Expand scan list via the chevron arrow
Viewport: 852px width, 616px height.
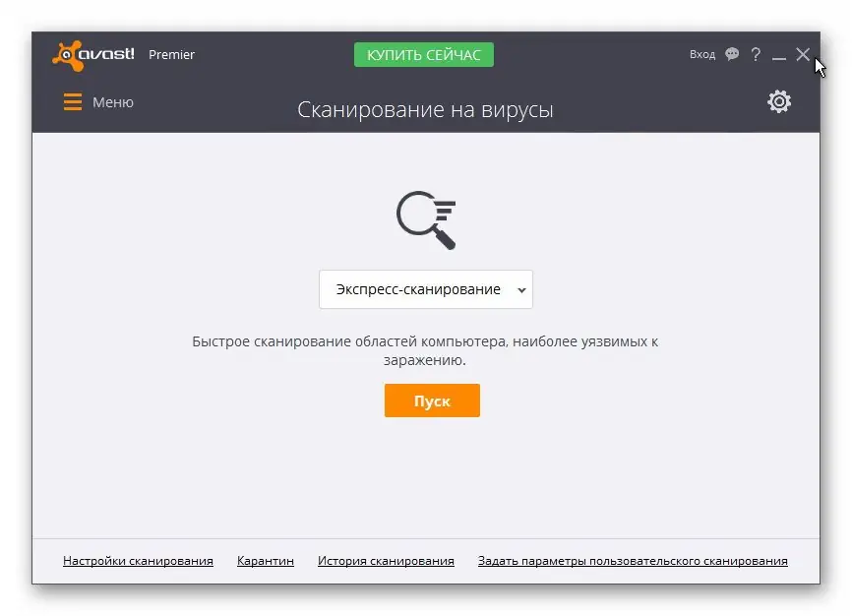[x=521, y=289]
